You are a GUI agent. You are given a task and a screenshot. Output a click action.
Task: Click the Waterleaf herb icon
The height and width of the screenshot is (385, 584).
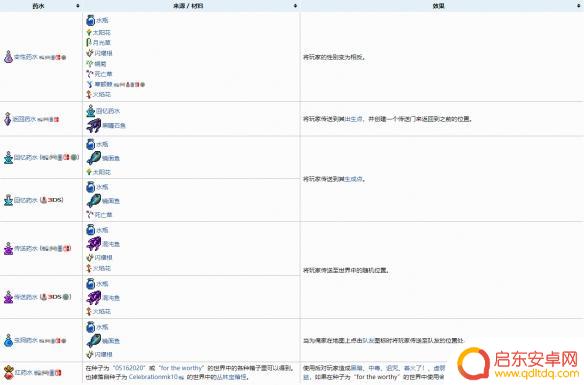(89, 64)
